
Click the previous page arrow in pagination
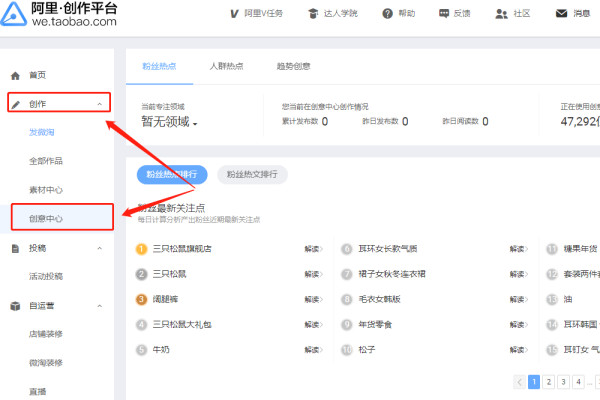click(x=519, y=381)
